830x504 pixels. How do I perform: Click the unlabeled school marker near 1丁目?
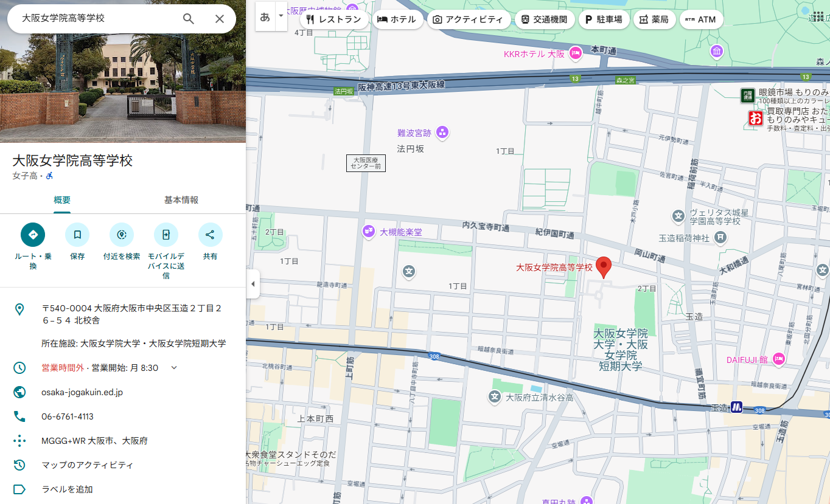pos(409,272)
